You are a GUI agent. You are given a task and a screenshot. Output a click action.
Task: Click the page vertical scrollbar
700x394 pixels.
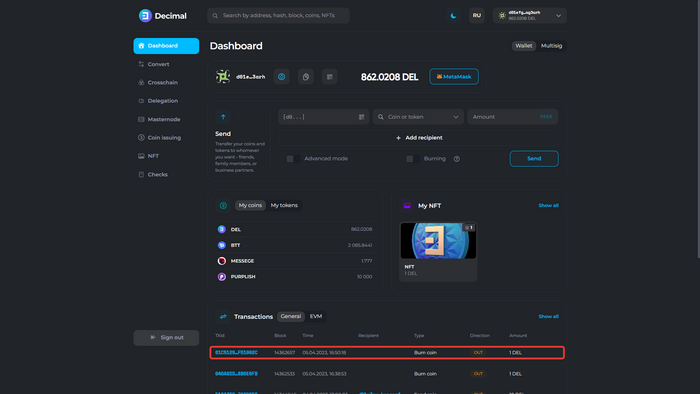point(698,129)
